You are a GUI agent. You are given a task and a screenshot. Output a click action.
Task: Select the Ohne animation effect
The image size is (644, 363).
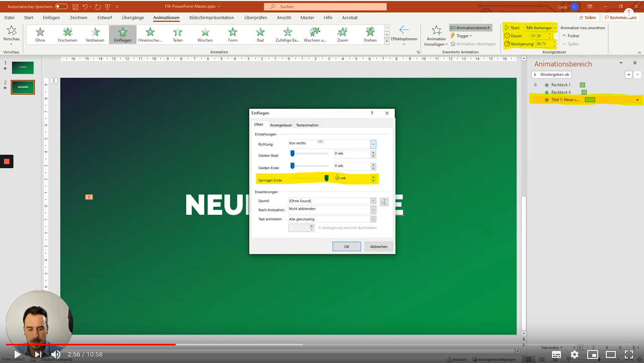tap(40, 35)
